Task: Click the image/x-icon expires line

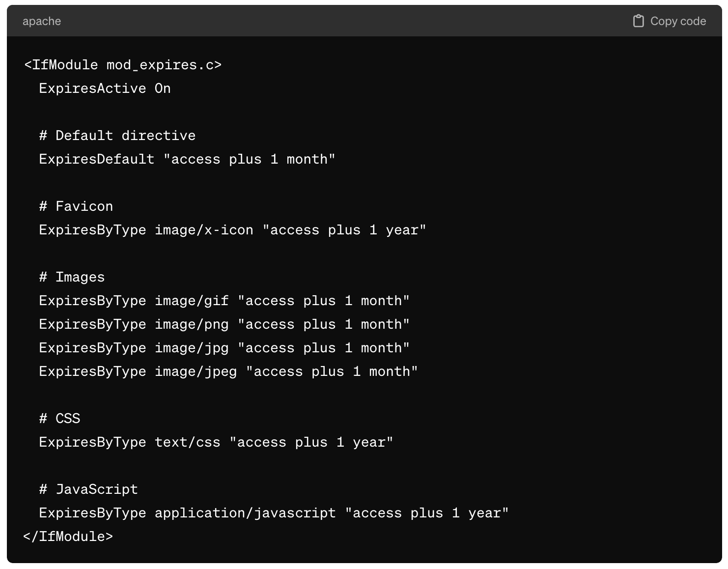Action: coord(232,230)
